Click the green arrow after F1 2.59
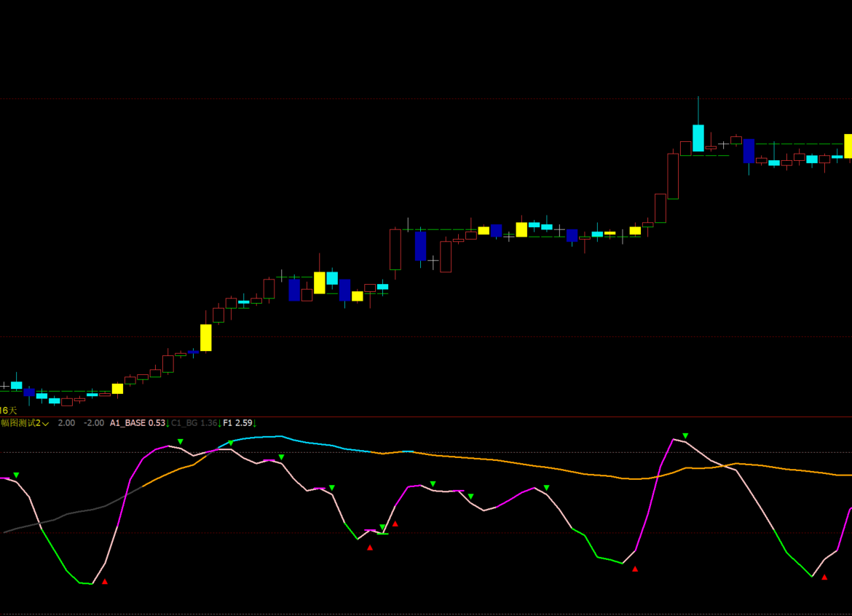852x616 pixels. point(255,424)
